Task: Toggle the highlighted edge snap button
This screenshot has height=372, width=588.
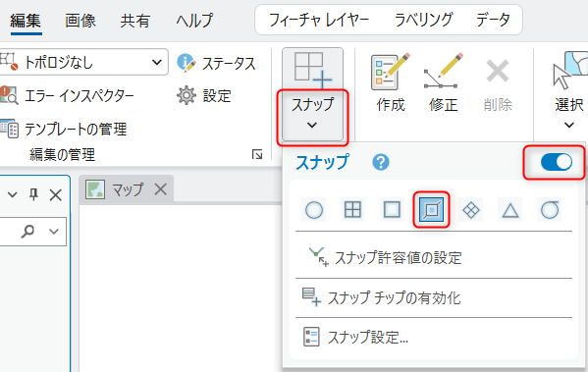Action: point(431,210)
